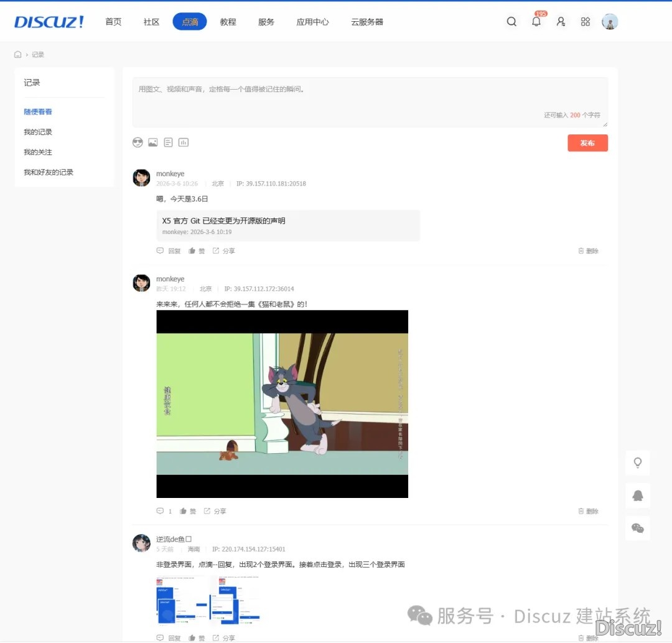Select 随便看看 in the left sidebar

[x=37, y=111]
